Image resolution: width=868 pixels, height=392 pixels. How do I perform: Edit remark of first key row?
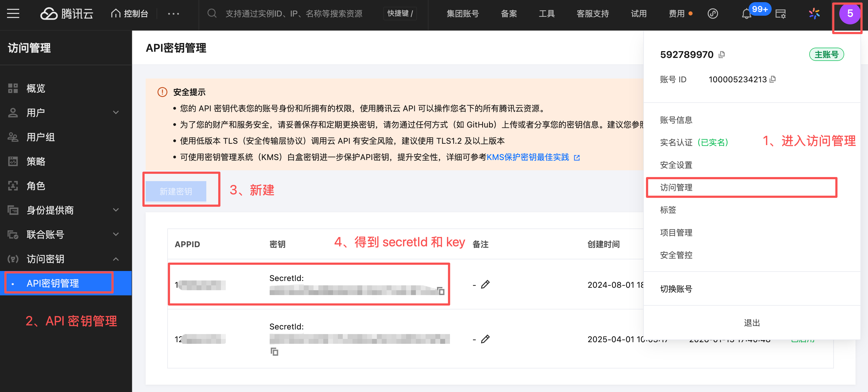click(x=485, y=285)
